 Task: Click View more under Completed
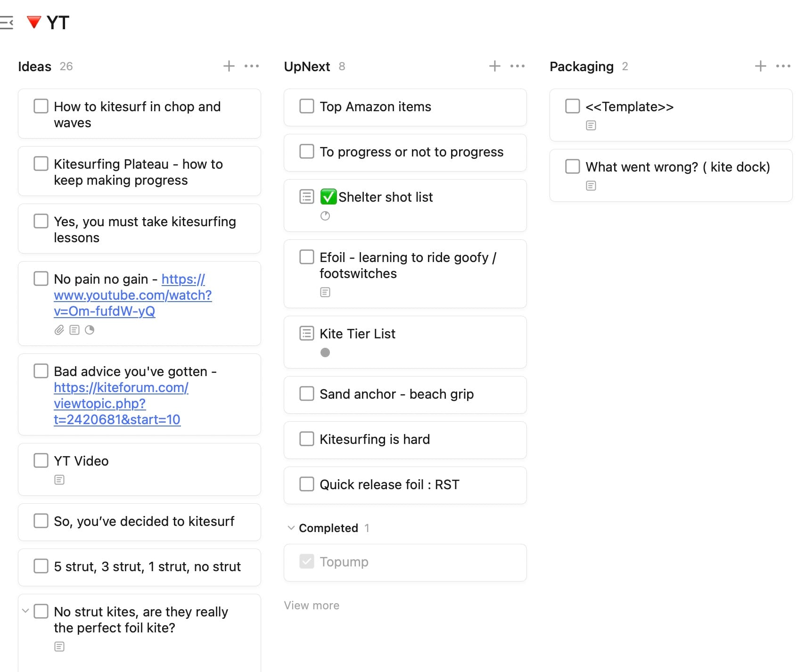312,606
